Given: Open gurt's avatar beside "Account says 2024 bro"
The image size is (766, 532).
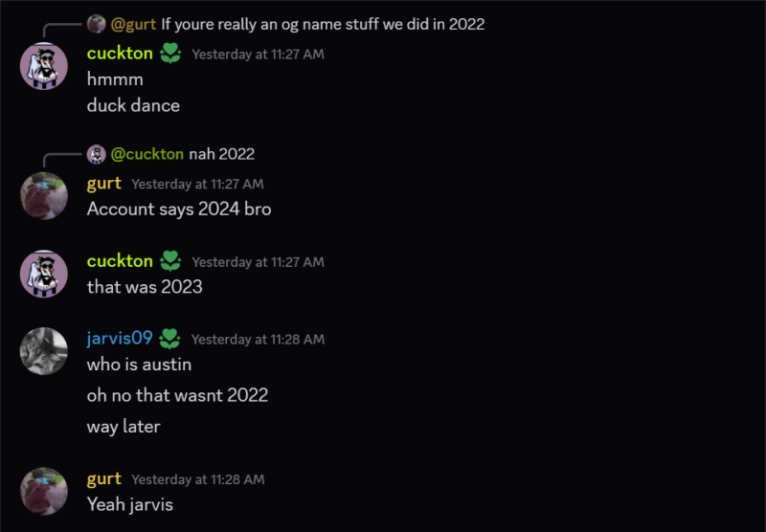Looking at the screenshot, I should (x=44, y=195).
